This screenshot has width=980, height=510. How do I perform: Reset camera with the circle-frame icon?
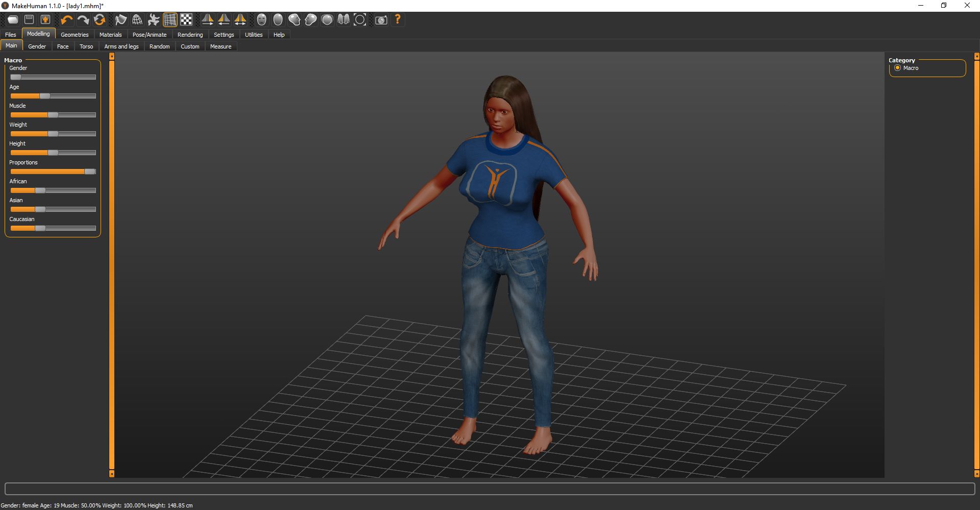point(360,20)
